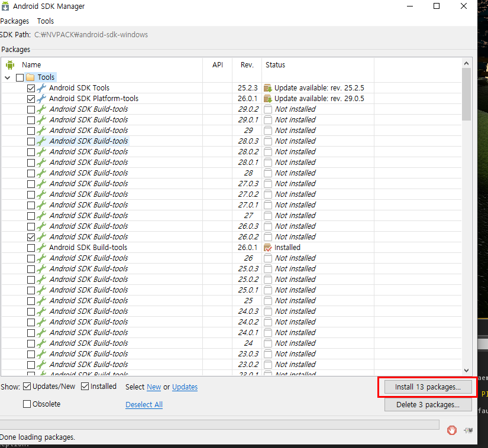Click green wrench icon of Build-tools 24.0.3
Image resolution: width=488 pixels, height=448 pixels.
41,311
